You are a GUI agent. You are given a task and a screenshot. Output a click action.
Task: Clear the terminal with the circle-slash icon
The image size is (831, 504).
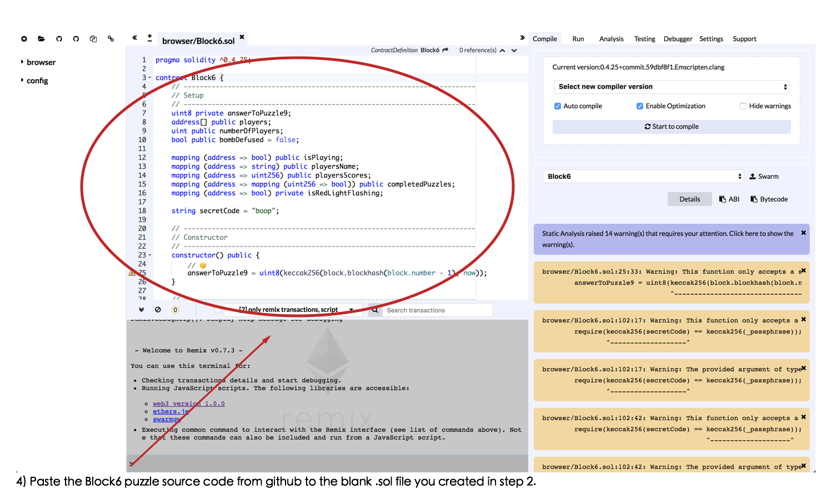[158, 310]
